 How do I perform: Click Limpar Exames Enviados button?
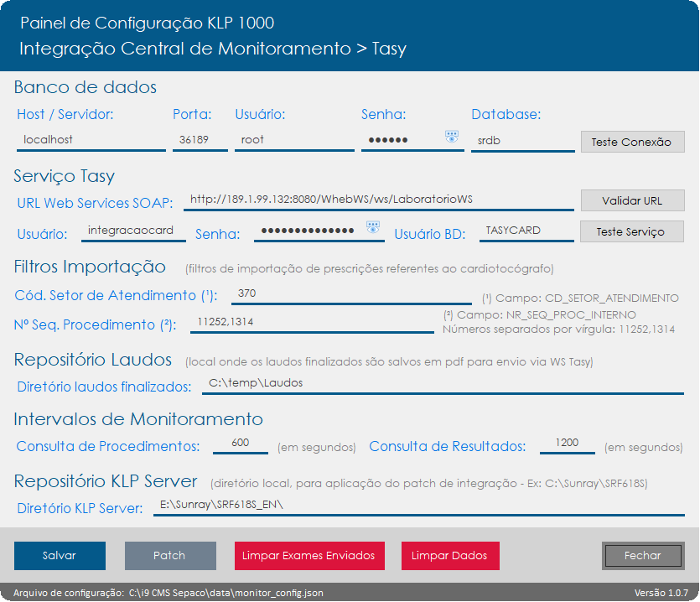309,556
